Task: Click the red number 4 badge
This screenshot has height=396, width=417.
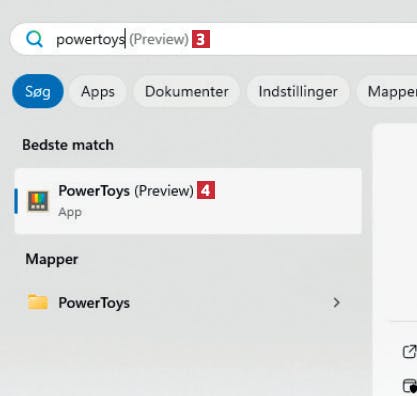Action: point(206,190)
